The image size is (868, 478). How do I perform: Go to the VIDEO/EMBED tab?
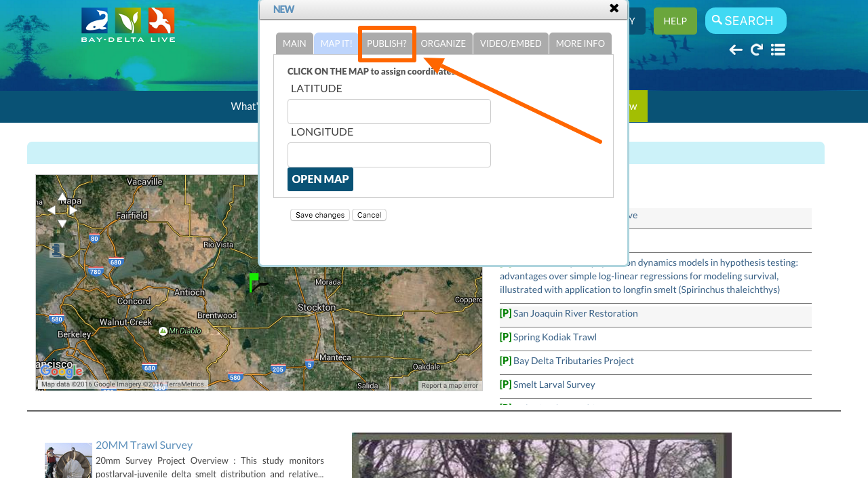click(x=511, y=43)
